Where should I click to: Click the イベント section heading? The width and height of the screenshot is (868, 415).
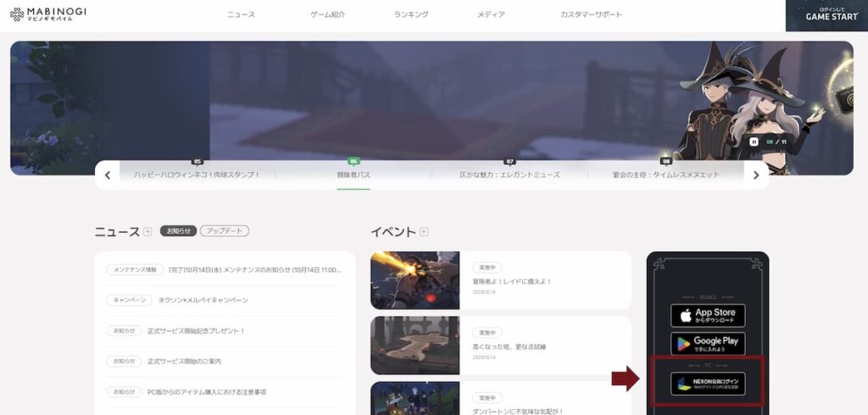click(x=393, y=232)
